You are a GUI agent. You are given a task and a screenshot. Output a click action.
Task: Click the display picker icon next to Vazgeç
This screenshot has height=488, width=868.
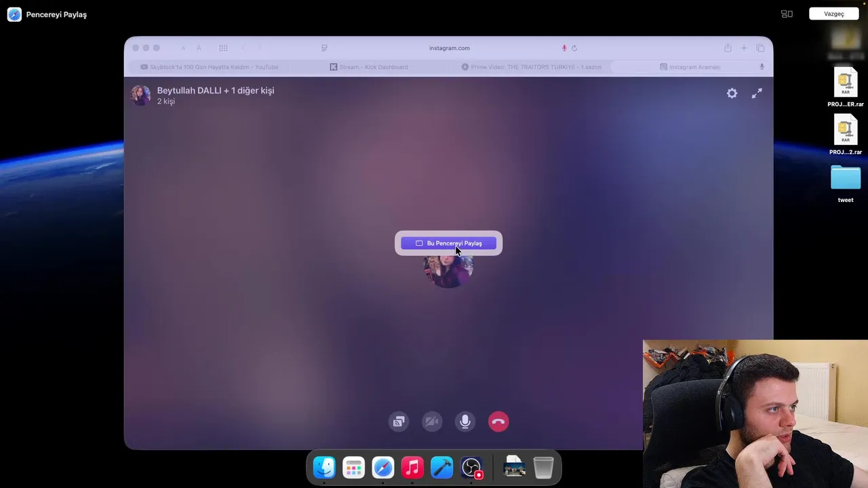[787, 14]
